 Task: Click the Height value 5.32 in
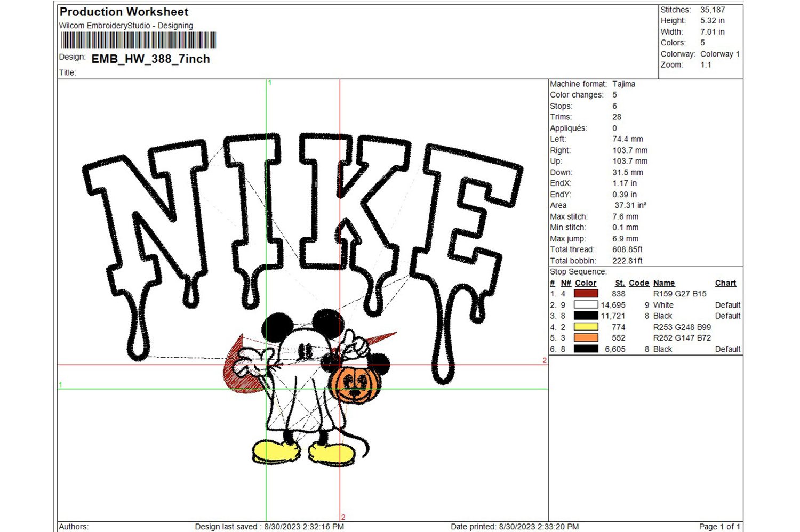(x=713, y=21)
